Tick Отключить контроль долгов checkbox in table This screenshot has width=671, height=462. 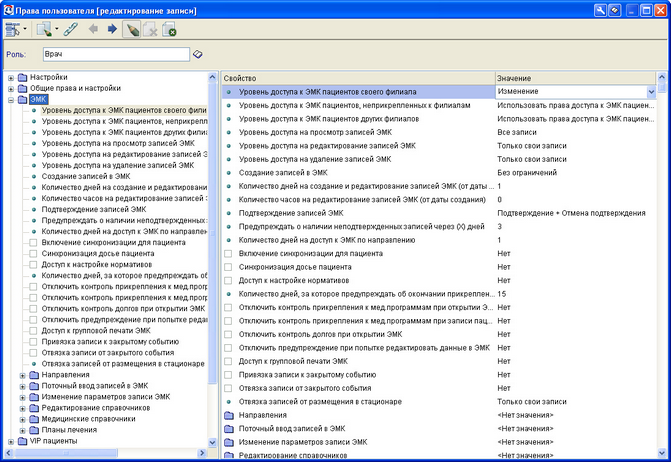click(x=228, y=335)
